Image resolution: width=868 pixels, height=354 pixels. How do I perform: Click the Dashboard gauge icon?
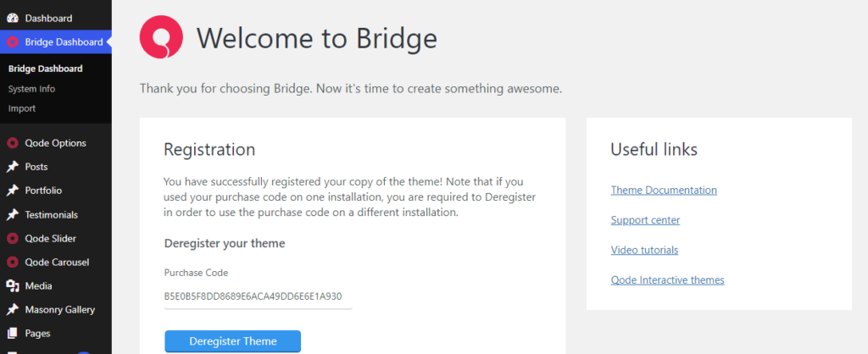point(12,19)
